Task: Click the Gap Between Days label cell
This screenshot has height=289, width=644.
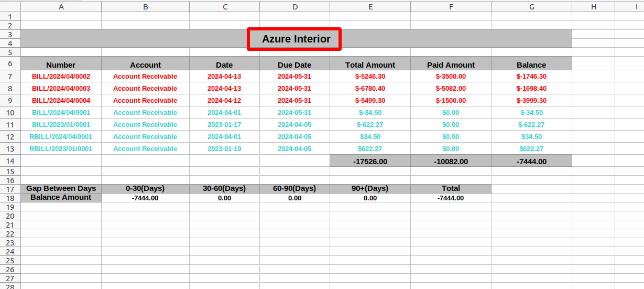Action: tap(61, 188)
